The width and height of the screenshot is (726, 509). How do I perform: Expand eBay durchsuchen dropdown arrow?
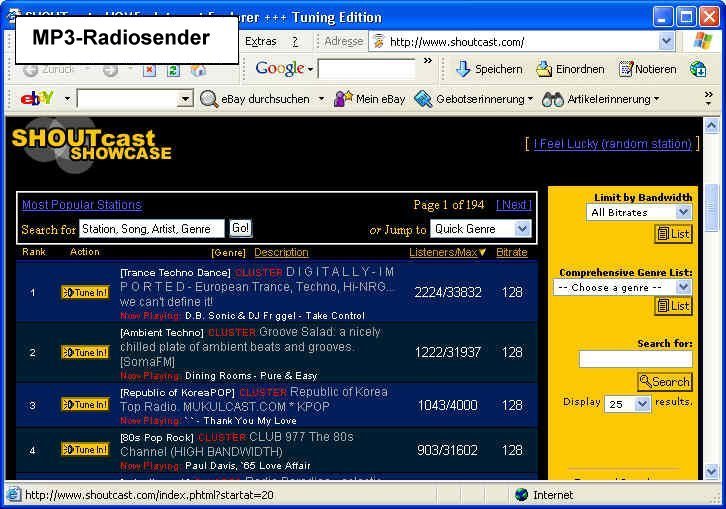321,99
